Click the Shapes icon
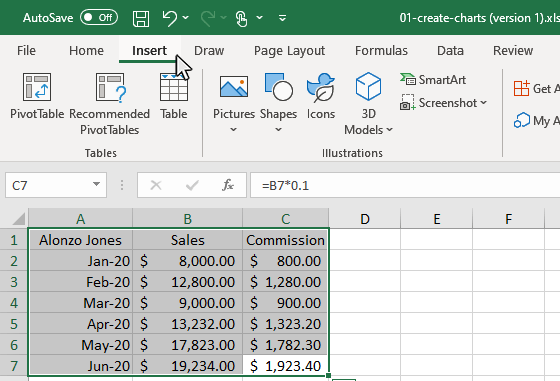 [x=279, y=87]
